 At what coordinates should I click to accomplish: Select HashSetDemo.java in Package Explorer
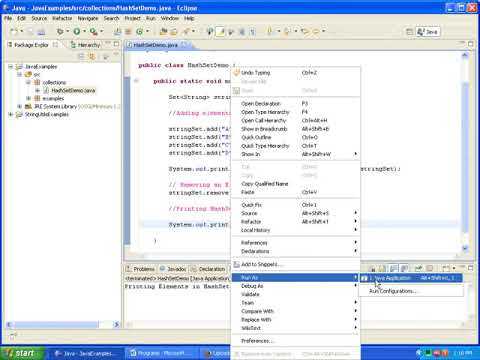[x=73, y=90]
